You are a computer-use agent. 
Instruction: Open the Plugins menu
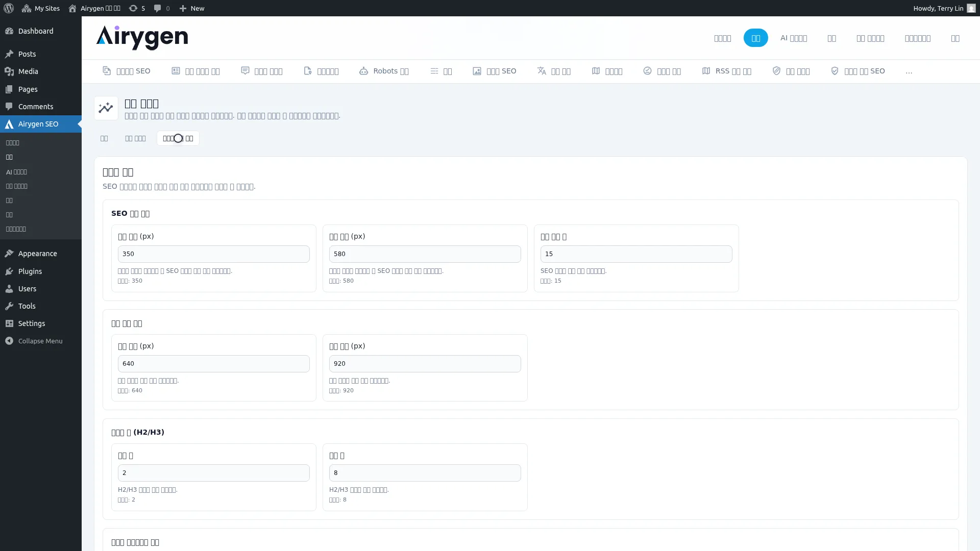pyautogui.click(x=41, y=271)
